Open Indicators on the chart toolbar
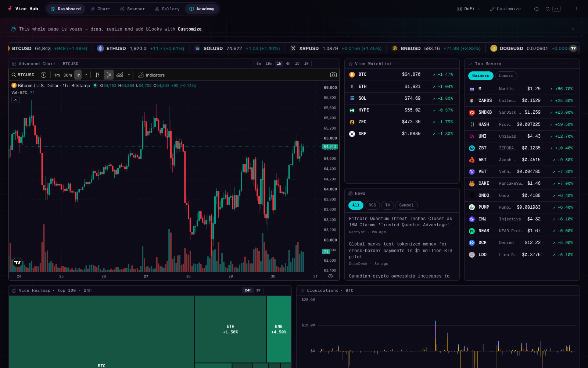 click(151, 75)
